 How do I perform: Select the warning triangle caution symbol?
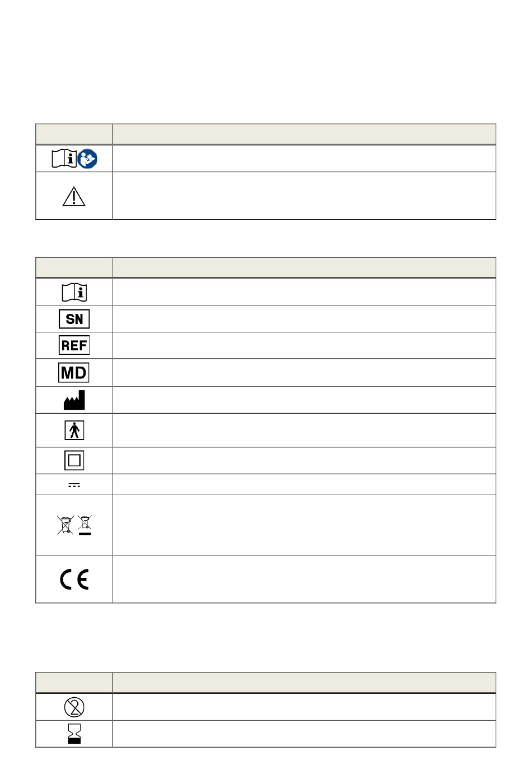74,197
